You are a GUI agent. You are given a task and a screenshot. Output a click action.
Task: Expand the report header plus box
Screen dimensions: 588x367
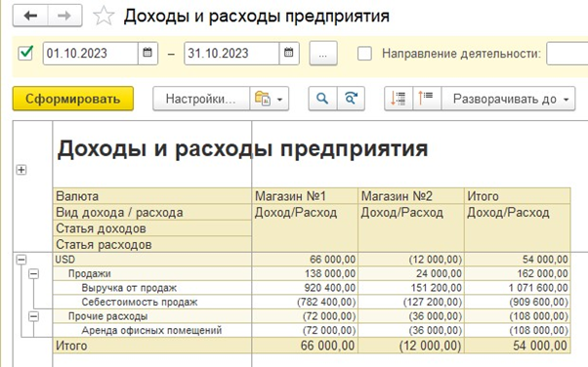pos(21,170)
